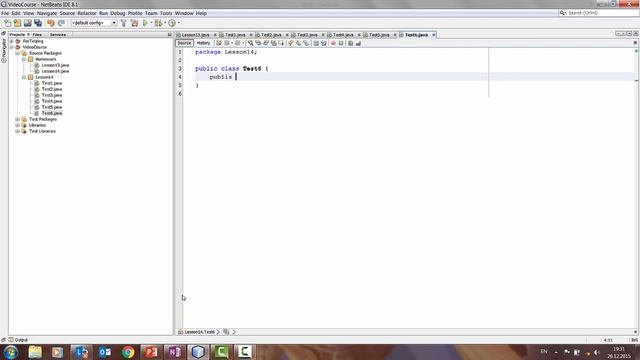The width and height of the screenshot is (640, 360).
Task: Click the Lesson14.Test6 breadcrumb
Action: pos(199,332)
